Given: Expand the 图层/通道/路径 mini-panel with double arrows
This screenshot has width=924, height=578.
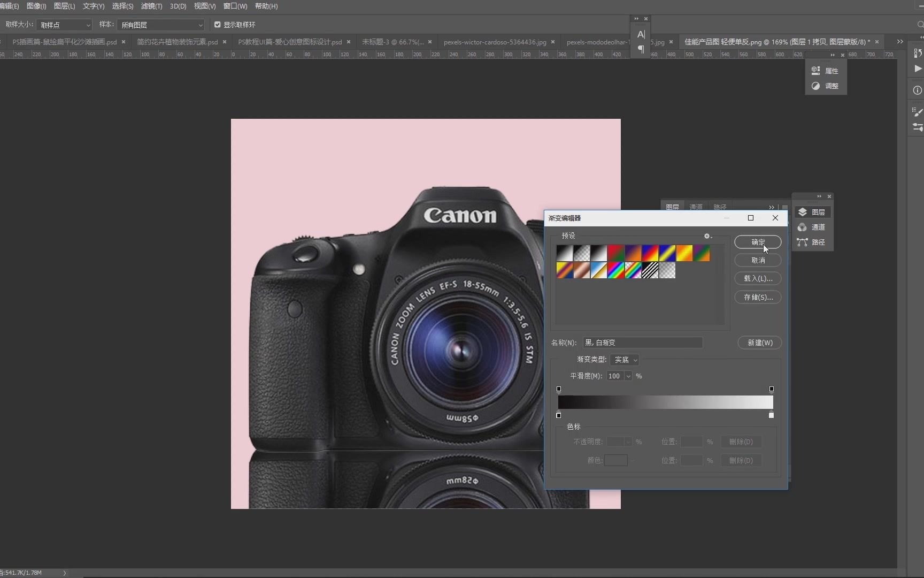Looking at the screenshot, I should [x=819, y=196].
